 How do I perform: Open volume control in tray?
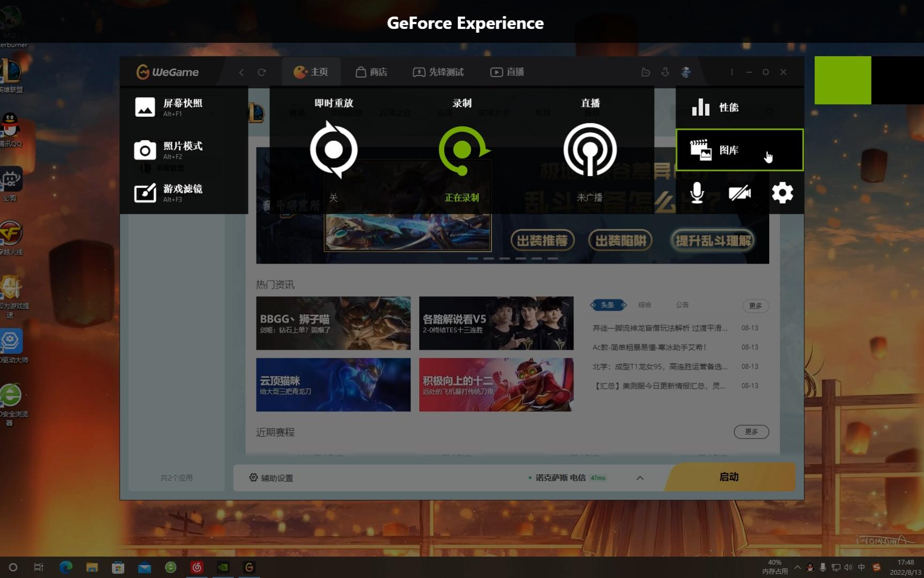(848, 567)
